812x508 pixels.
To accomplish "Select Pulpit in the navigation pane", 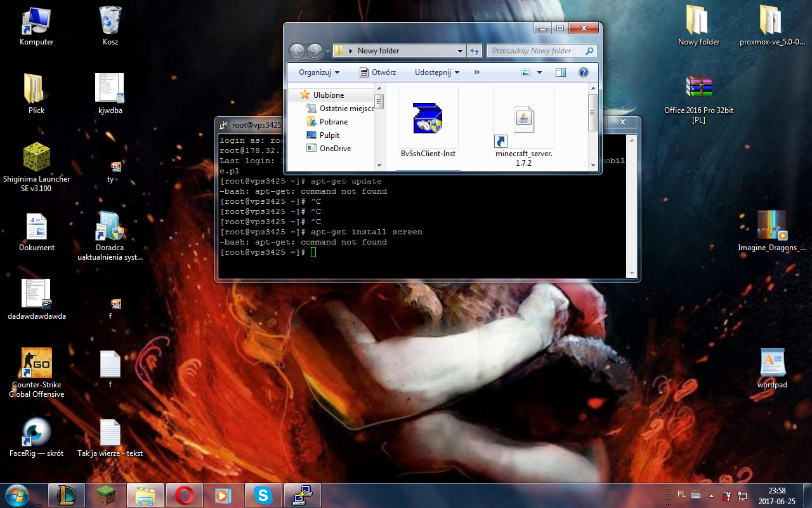I will (x=329, y=135).
